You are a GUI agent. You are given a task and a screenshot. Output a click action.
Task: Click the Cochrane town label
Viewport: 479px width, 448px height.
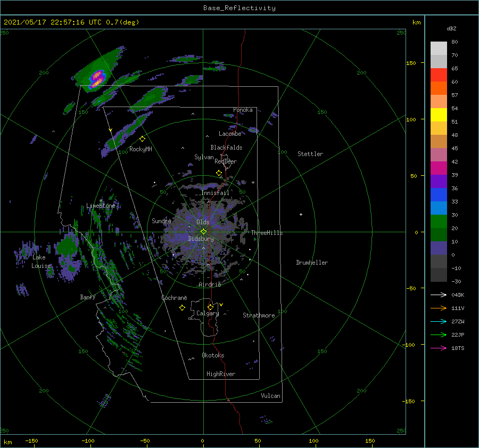pyautogui.click(x=174, y=298)
